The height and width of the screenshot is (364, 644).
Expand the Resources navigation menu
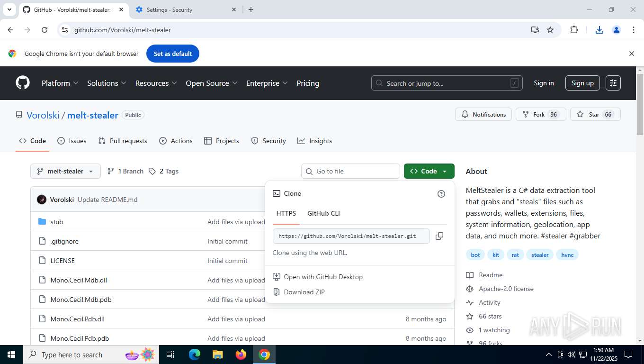[156, 83]
